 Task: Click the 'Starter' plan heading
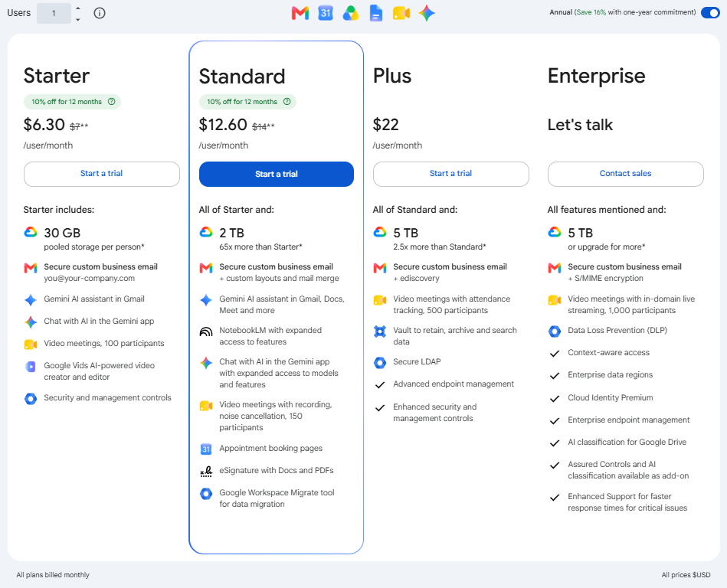coord(57,76)
